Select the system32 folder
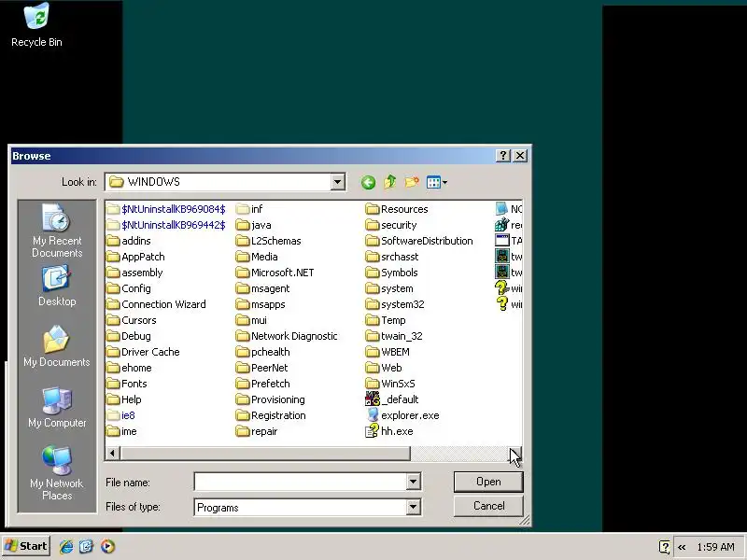The height and width of the screenshot is (560, 747). pos(394,304)
